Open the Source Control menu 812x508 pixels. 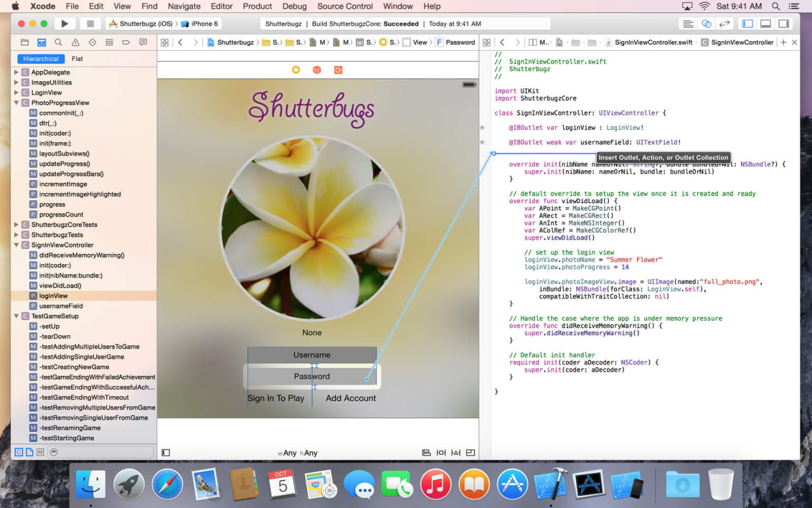coord(345,6)
